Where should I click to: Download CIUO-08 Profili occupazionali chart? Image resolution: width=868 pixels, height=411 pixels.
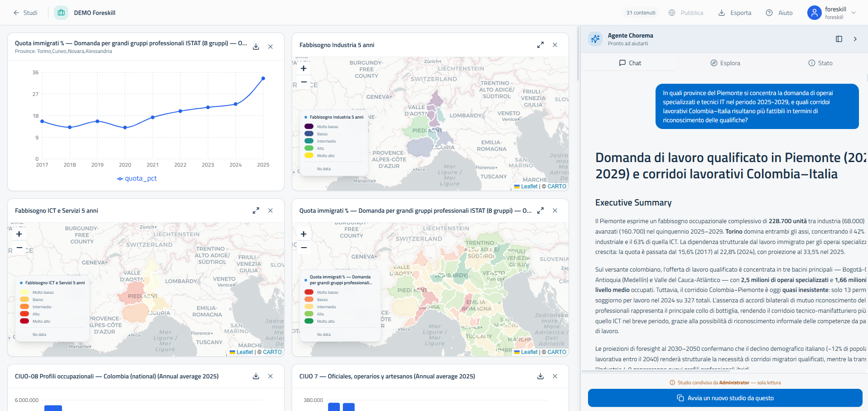point(256,376)
